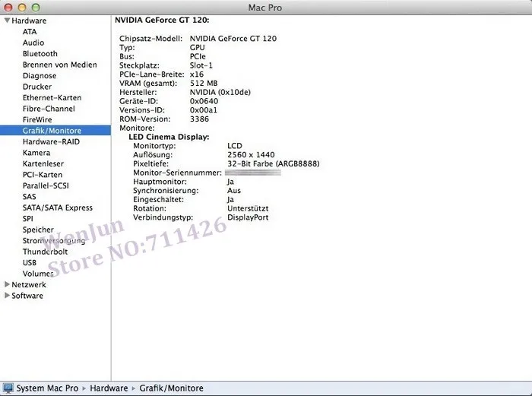This screenshot has height=396, width=532.
Task: Click Hardware breadcrumb in path bar
Action: coord(109,388)
